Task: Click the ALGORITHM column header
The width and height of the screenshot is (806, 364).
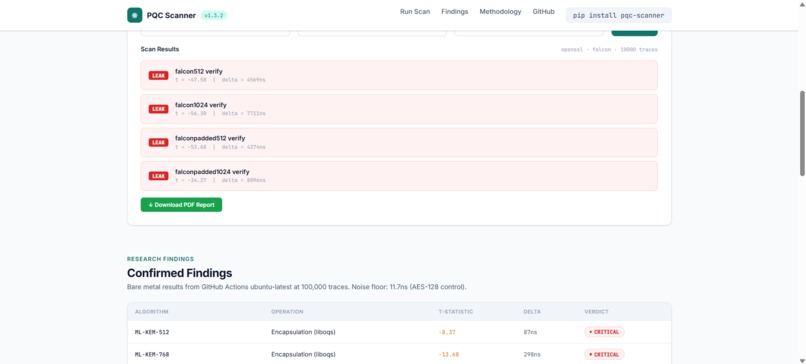Action: tap(152, 312)
